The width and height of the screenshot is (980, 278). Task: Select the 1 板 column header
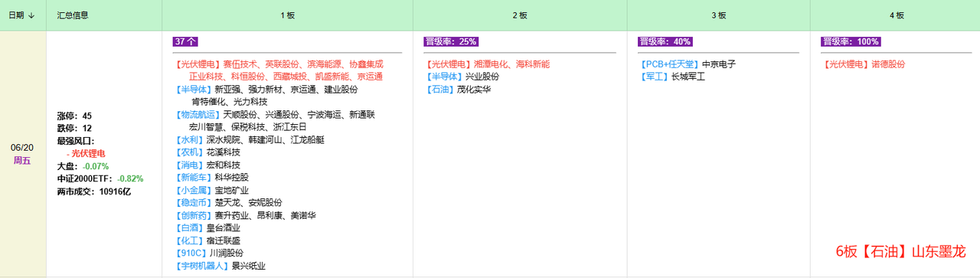tap(288, 15)
